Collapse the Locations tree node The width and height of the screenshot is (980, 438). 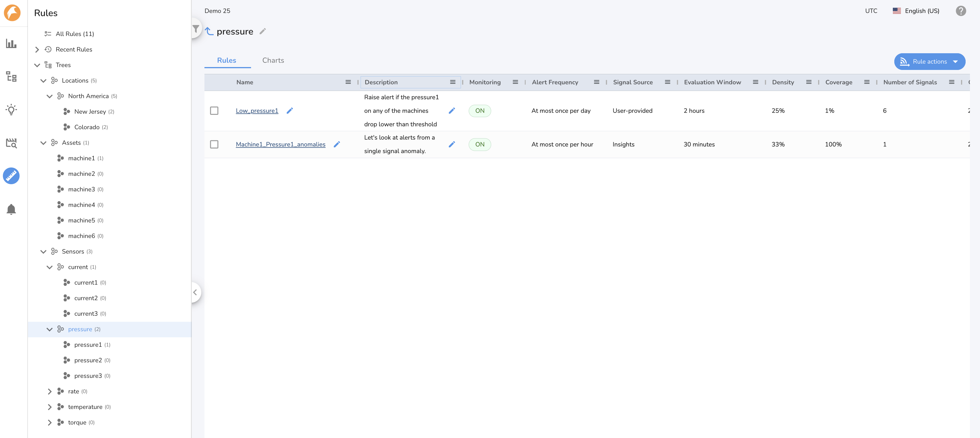coord(43,81)
